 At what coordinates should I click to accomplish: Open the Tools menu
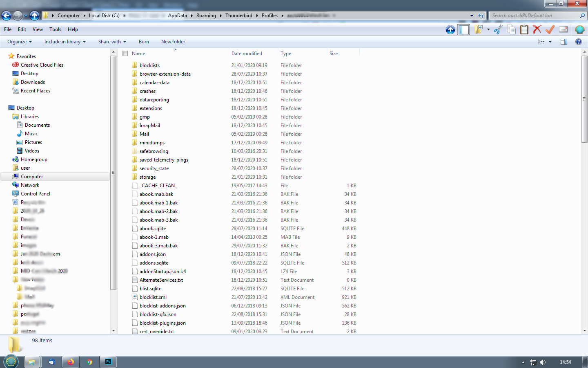tap(55, 29)
